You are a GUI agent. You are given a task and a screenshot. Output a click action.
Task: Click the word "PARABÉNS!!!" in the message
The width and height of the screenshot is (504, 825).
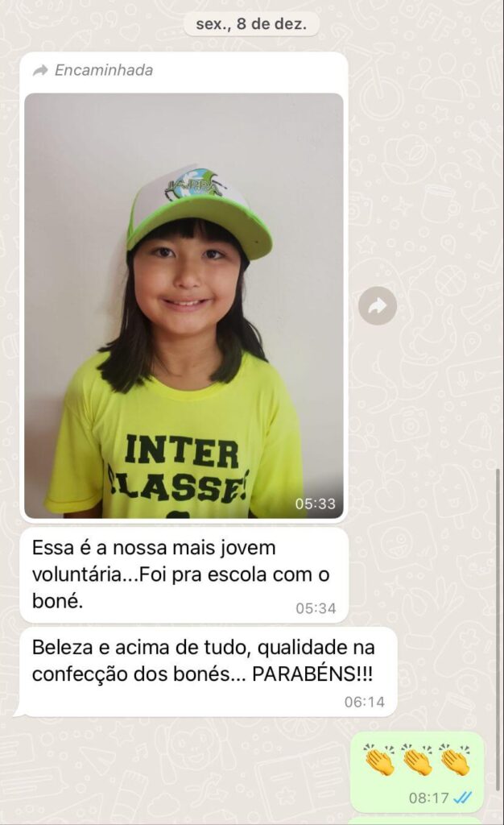312,674
